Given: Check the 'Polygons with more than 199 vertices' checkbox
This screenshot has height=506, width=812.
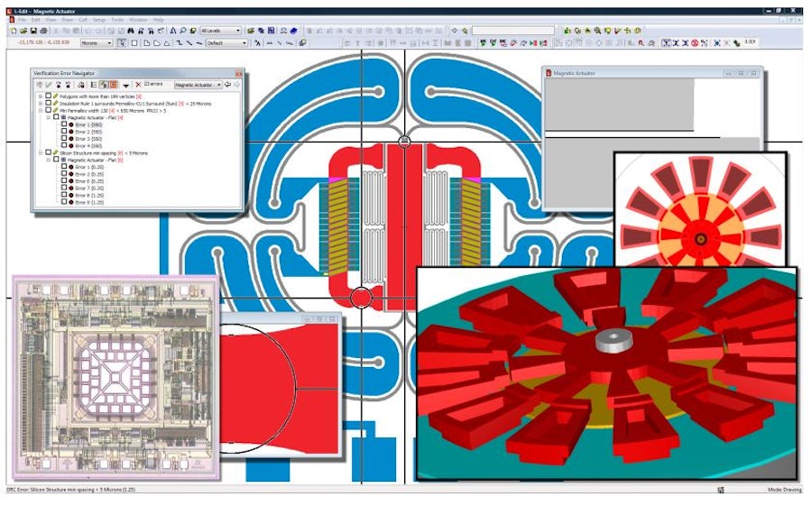Looking at the screenshot, I should point(48,96).
